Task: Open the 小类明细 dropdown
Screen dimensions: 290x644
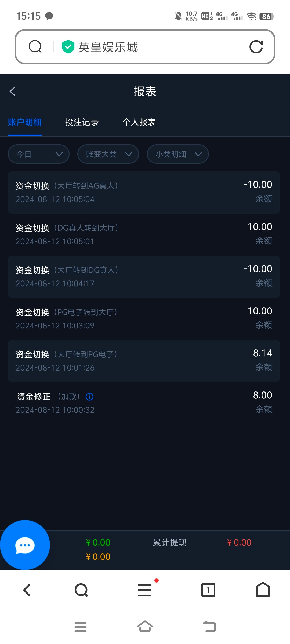Action: pyautogui.click(x=178, y=154)
